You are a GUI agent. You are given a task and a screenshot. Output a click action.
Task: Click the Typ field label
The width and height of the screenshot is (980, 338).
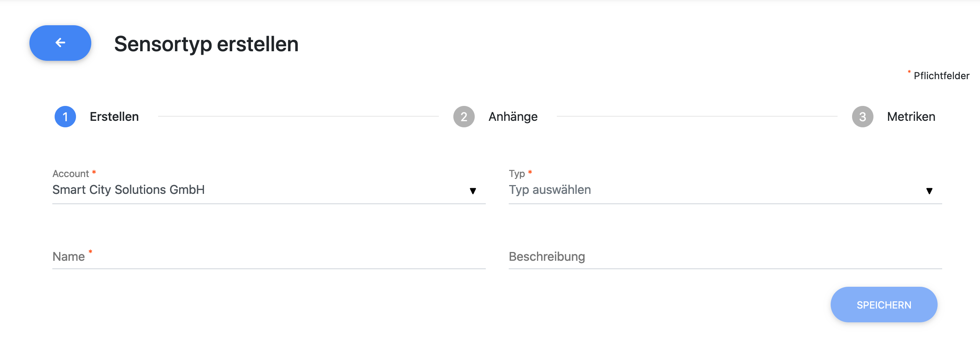point(517,174)
